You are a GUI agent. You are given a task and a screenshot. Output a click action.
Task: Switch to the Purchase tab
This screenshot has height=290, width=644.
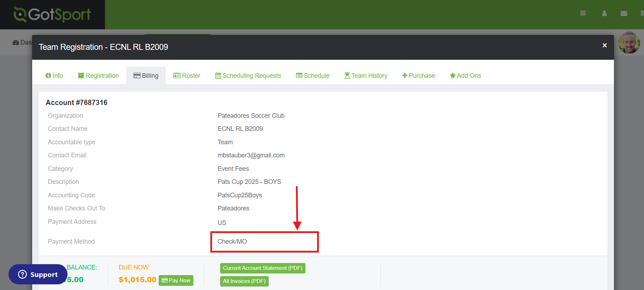pyautogui.click(x=418, y=76)
